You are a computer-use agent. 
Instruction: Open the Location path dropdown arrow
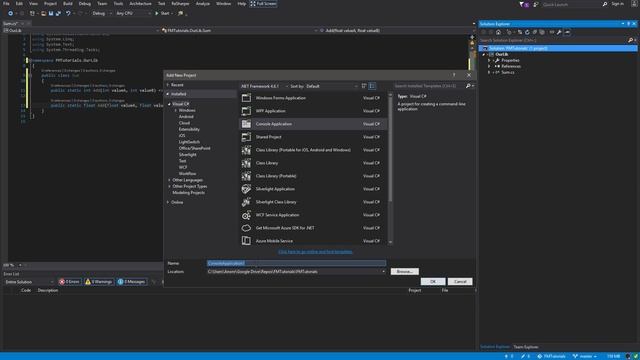383,272
